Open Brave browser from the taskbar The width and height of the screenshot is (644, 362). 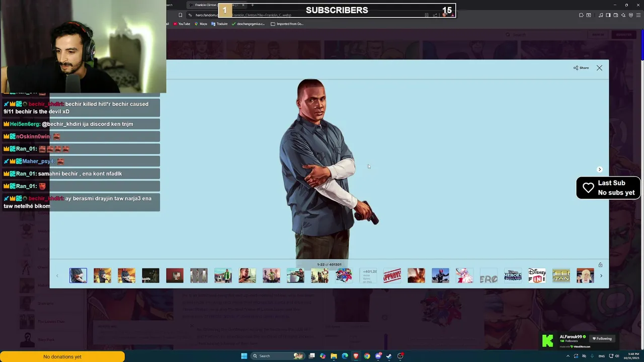[x=356, y=356]
